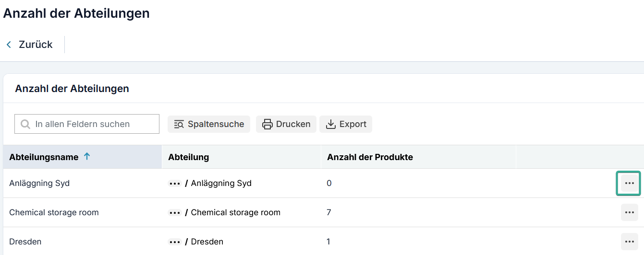Expand breadcrumb ellipsis before Chemical storage room
Viewport: 644px width, 255px height.
[x=175, y=212]
